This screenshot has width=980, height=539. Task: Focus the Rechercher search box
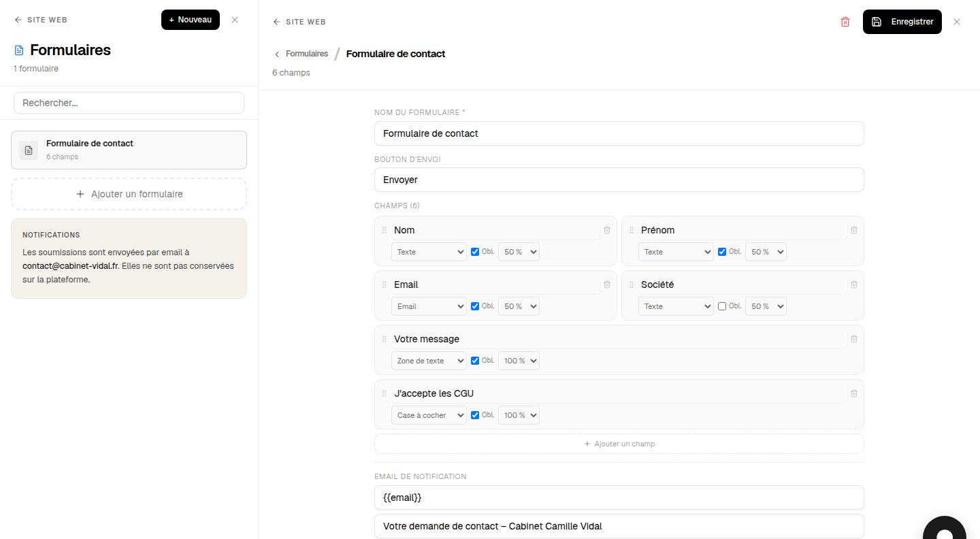[x=129, y=103]
